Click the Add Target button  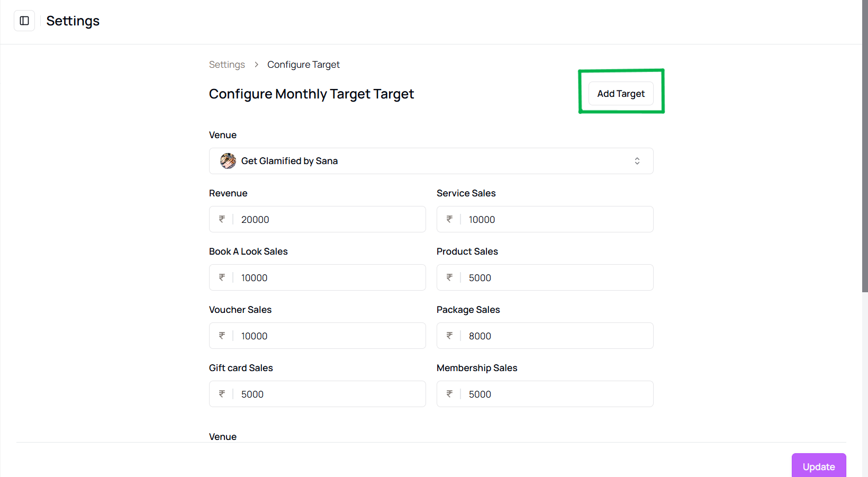621,94
